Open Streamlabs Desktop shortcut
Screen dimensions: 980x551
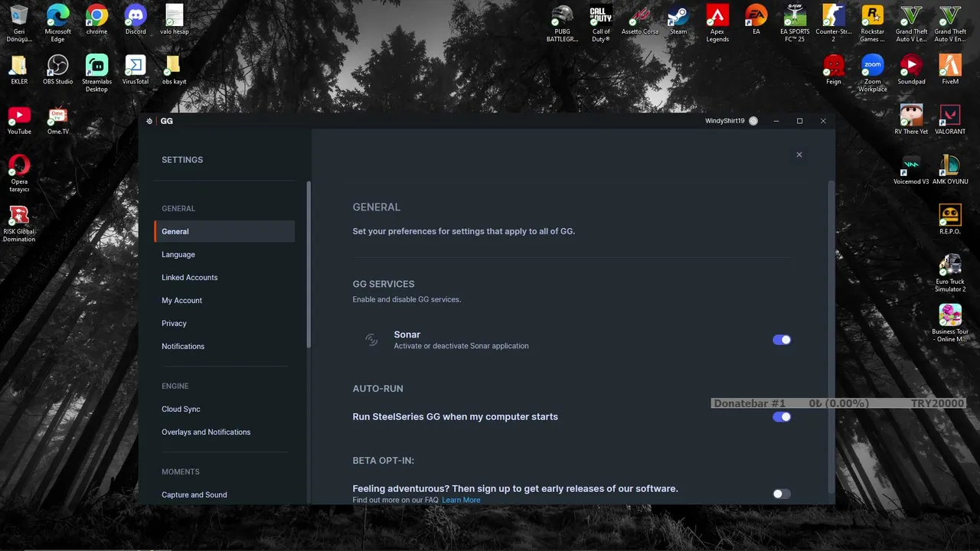[x=96, y=65]
